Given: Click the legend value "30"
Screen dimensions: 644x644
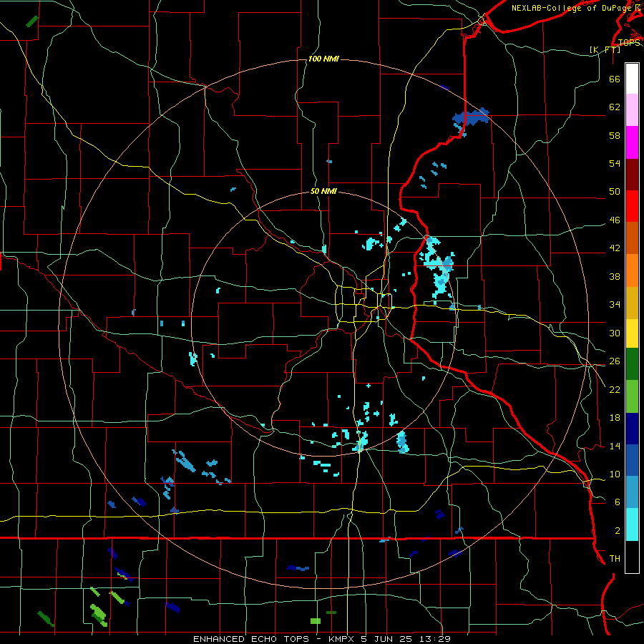Looking at the screenshot, I should tap(615, 333).
